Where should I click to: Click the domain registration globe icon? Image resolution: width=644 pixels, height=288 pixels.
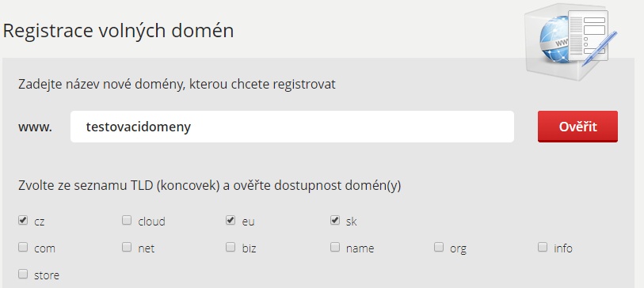pos(571,41)
